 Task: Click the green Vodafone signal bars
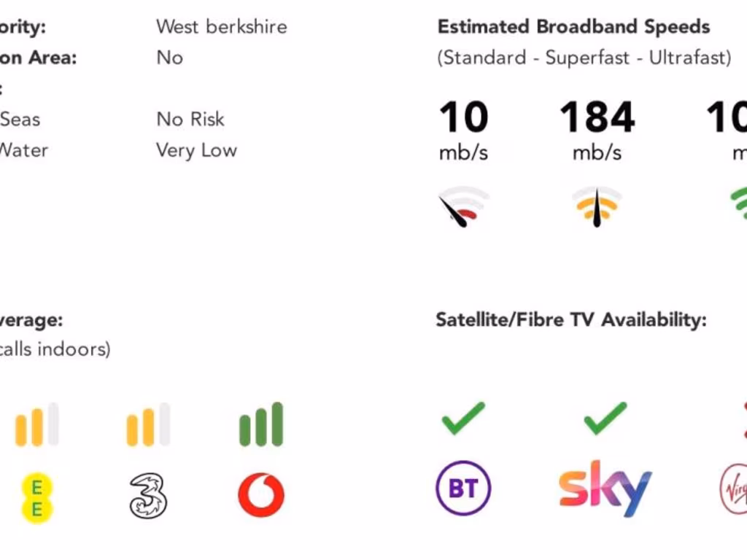tap(261, 424)
